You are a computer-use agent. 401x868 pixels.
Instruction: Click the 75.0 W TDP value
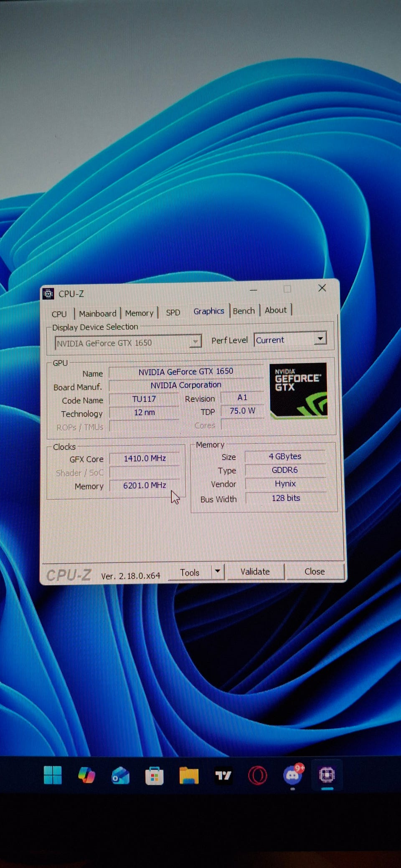tap(242, 411)
